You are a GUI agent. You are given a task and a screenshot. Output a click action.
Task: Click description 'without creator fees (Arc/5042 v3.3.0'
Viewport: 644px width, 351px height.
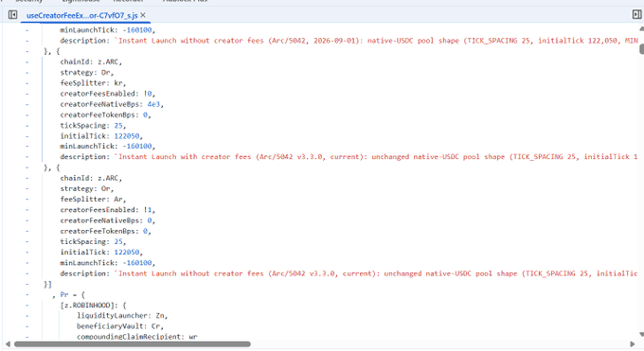coord(349,273)
